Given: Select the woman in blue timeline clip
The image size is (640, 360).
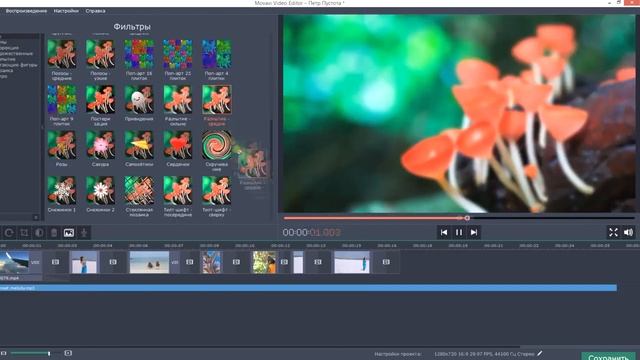Looking at the screenshot, I should [x=84, y=262].
